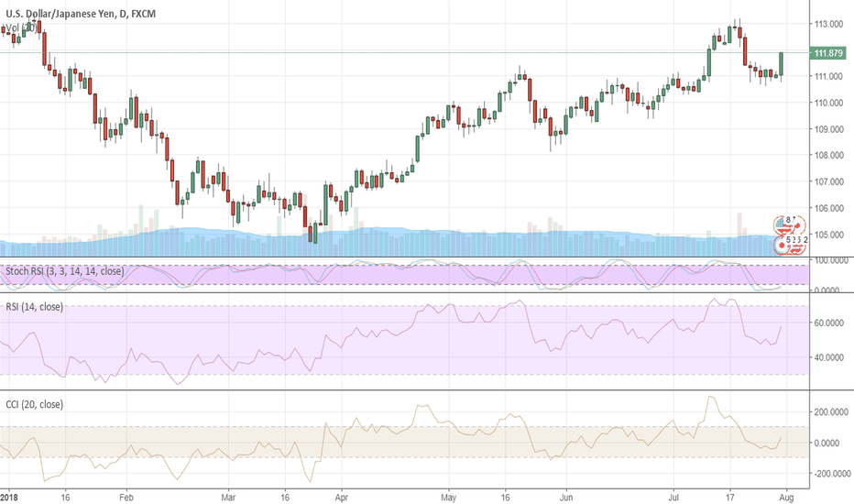Screen dimensions: 854x504
Task: Click the 113.000 price axis label
Action: tap(828, 24)
